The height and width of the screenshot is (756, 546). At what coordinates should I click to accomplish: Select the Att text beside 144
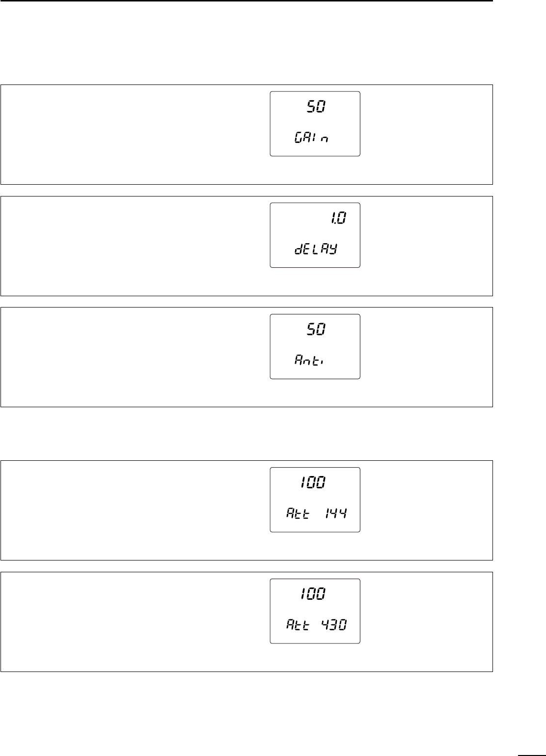(298, 514)
